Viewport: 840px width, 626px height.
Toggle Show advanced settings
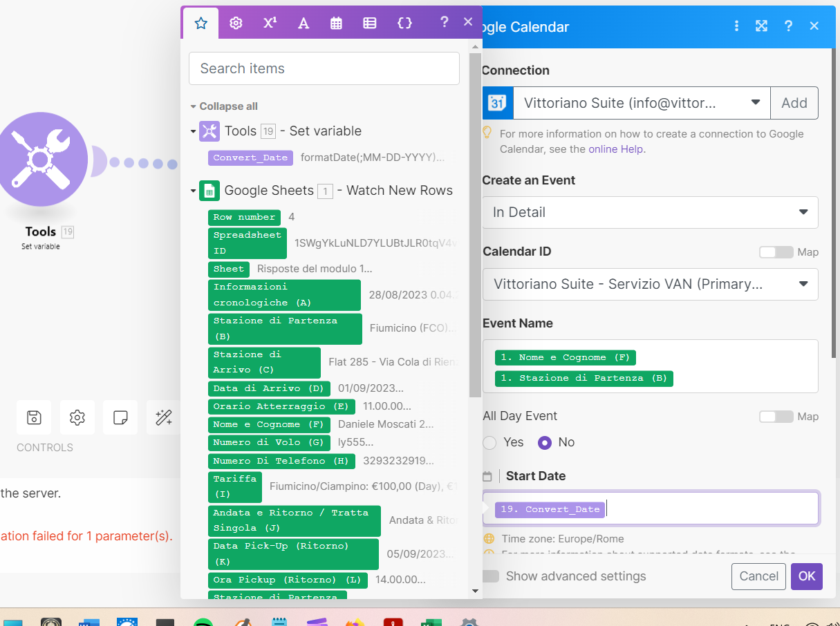pos(492,576)
